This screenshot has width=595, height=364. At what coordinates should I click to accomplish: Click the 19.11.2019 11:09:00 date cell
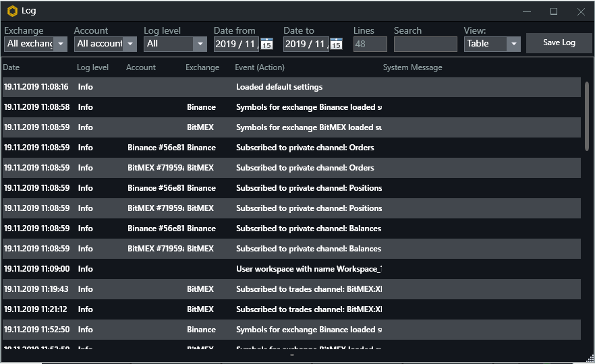tap(37, 269)
